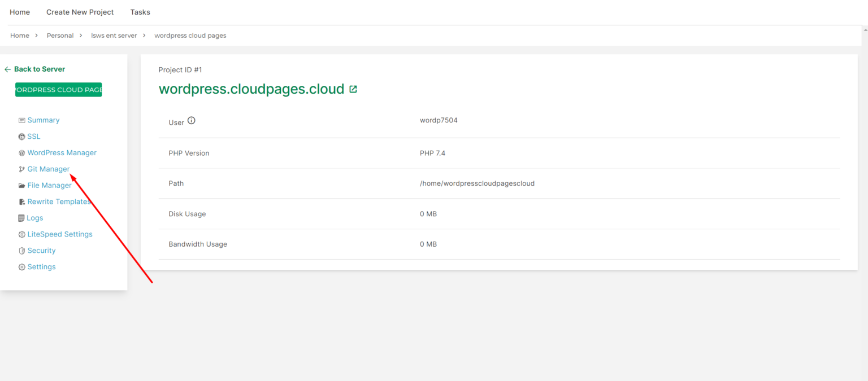Open the Logs icon in sidebar

pyautogui.click(x=21, y=218)
